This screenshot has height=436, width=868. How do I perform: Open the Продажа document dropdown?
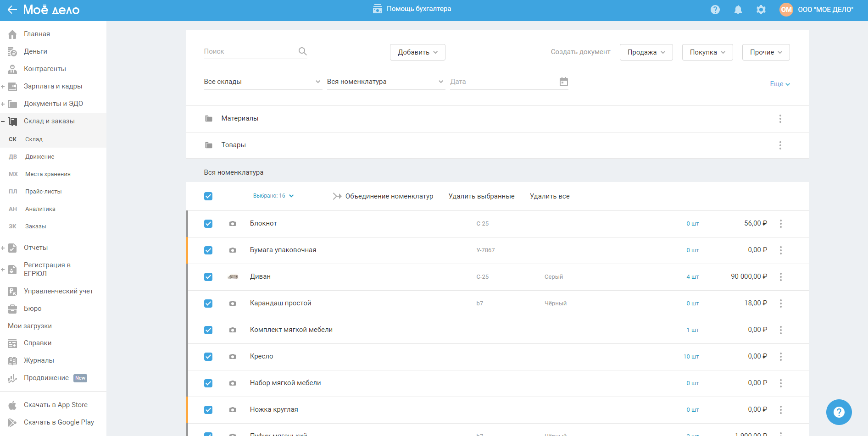(645, 52)
